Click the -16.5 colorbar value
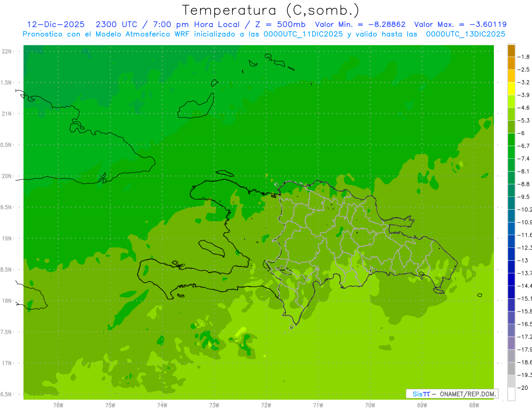This screenshot has height=411, width=532. click(x=525, y=324)
